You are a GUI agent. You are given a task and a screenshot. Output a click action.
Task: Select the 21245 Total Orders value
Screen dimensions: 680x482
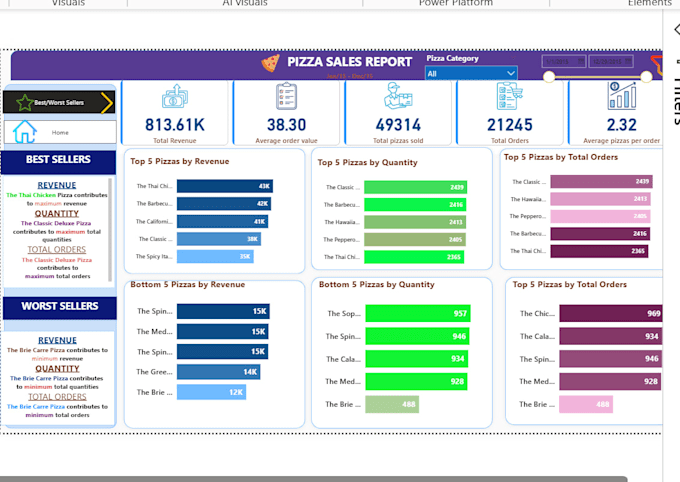[x=510, y=125]
